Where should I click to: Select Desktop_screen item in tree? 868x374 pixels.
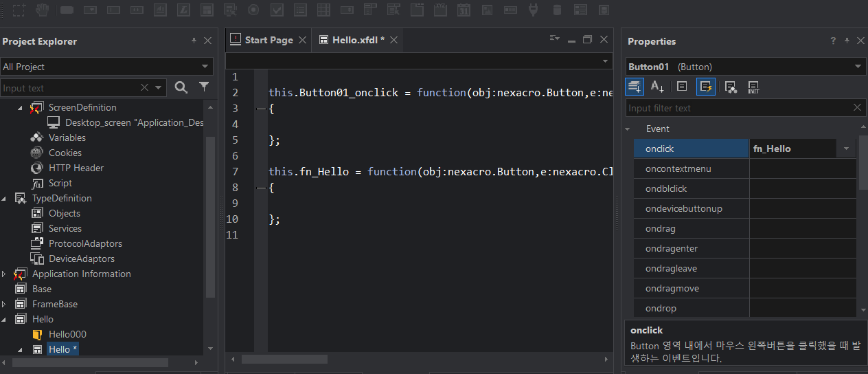[135, 122]
